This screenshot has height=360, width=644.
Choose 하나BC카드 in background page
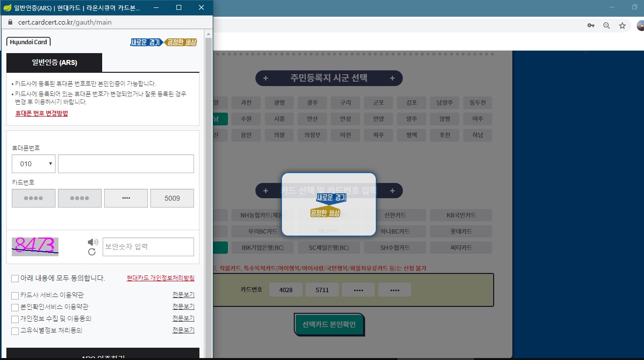(395, 232)
